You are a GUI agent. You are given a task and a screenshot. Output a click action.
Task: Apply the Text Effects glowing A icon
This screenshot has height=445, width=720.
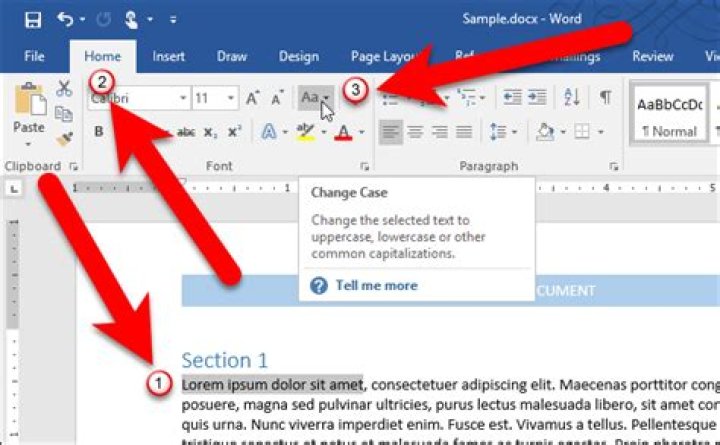[269, 132]
